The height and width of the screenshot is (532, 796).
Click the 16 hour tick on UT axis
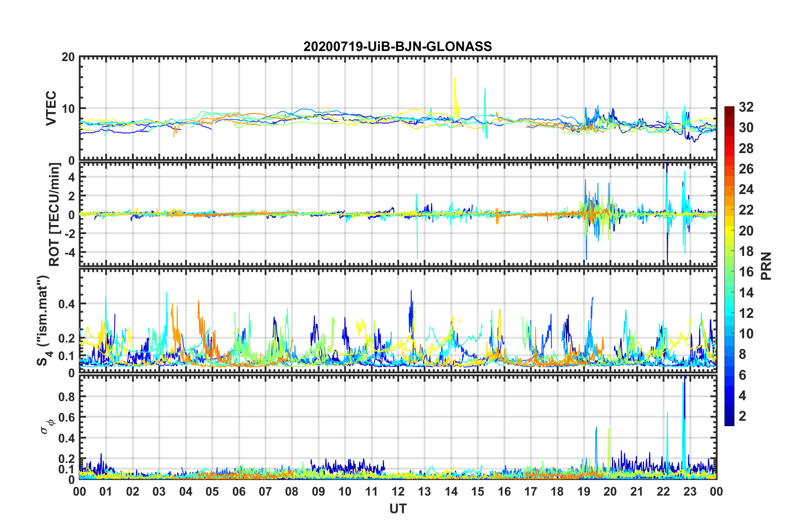point(504,491)
